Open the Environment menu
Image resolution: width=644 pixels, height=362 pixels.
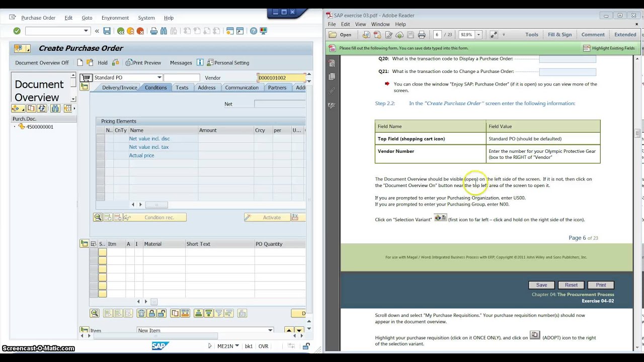[x=115, y=18]
